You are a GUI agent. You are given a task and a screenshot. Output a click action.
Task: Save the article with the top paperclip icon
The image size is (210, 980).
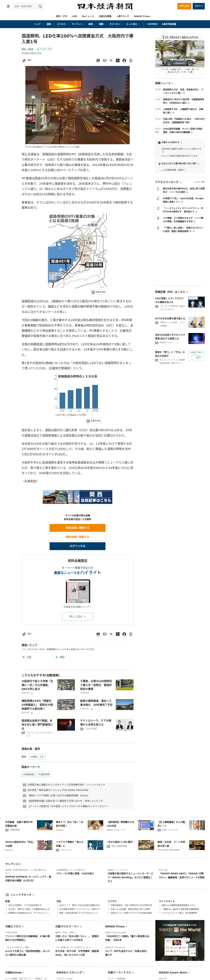tap(24, 60)
